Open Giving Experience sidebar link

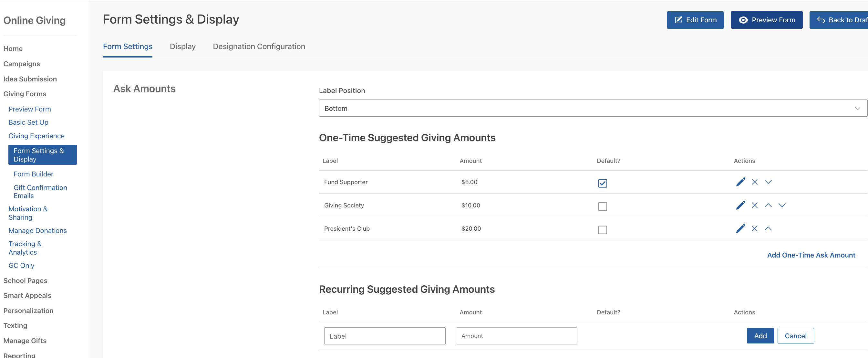[x=36, y=136]
